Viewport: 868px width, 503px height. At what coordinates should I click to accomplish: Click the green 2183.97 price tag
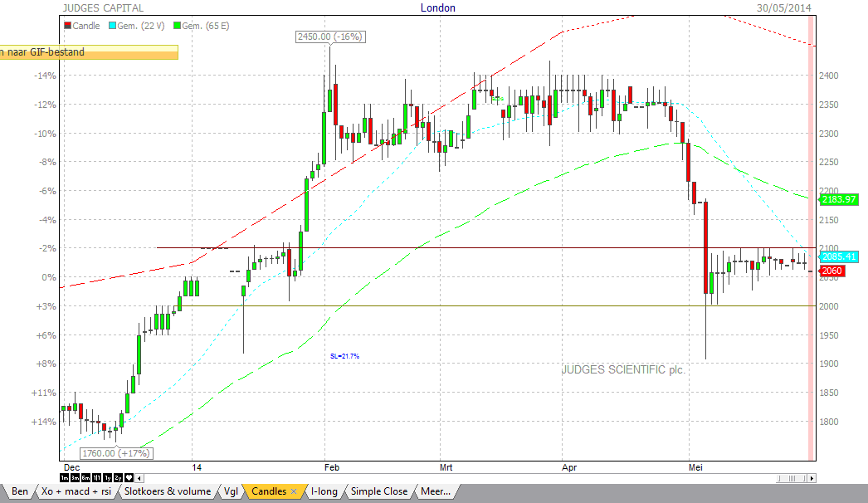839,199
